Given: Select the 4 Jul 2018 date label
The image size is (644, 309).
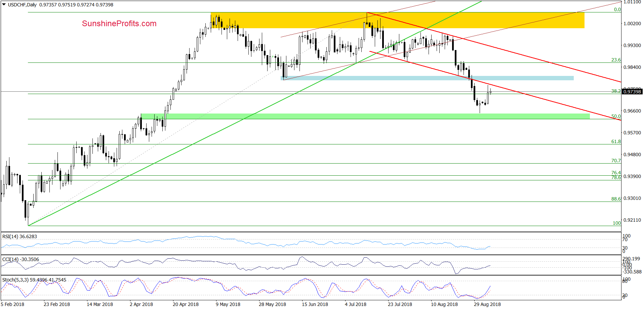Looking at the screenshot, I should tap(356, 304).
